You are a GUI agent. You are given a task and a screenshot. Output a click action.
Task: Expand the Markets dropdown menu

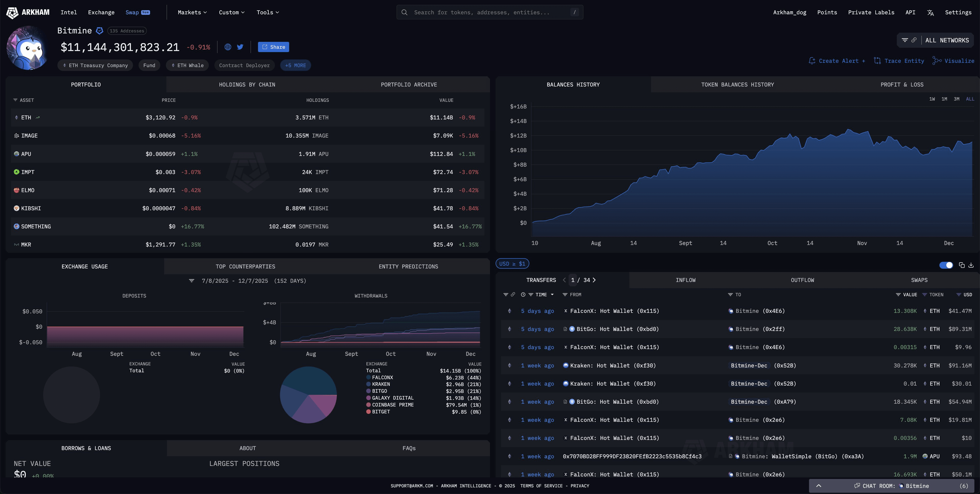coord(192,13)
